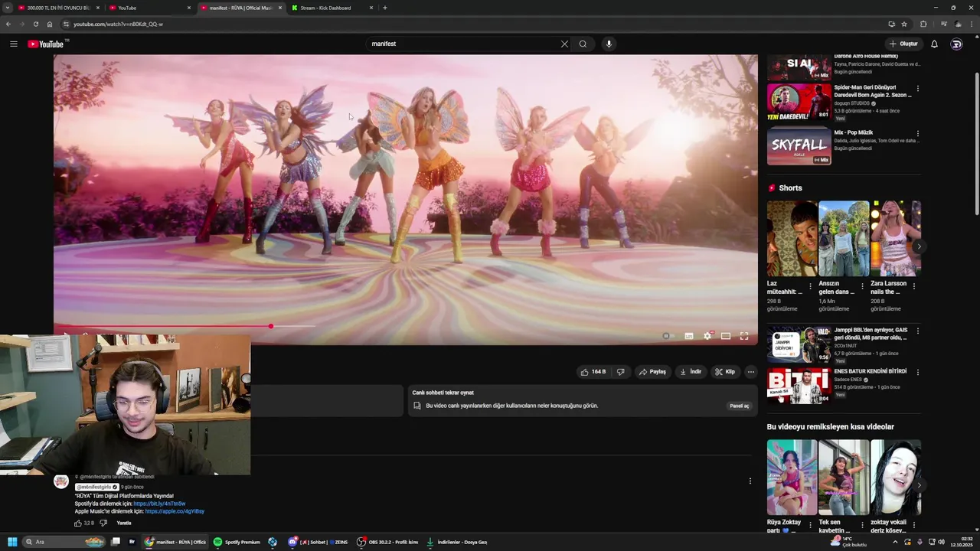
Task: Open player settings gear
Action: (707, 336)
